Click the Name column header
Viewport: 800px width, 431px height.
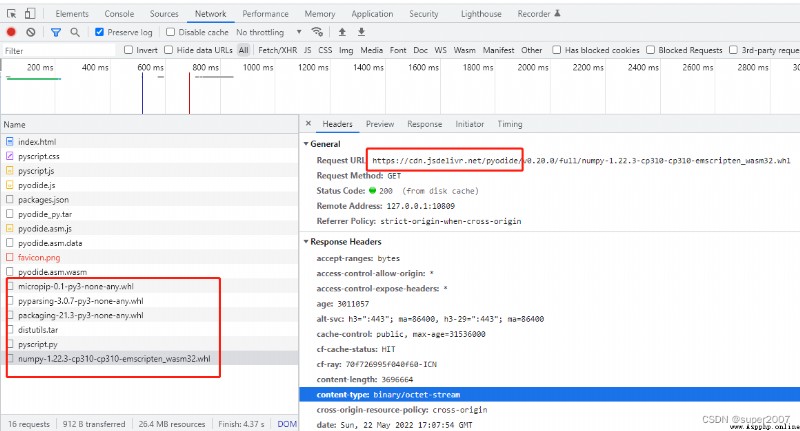coord(149,124)
